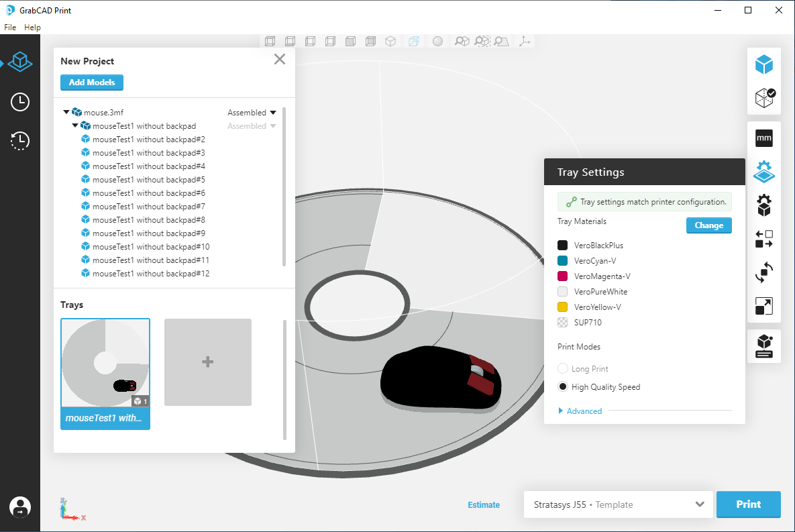
Task: Click the coordinate axes icon in view toolbar
Action: 525,41
